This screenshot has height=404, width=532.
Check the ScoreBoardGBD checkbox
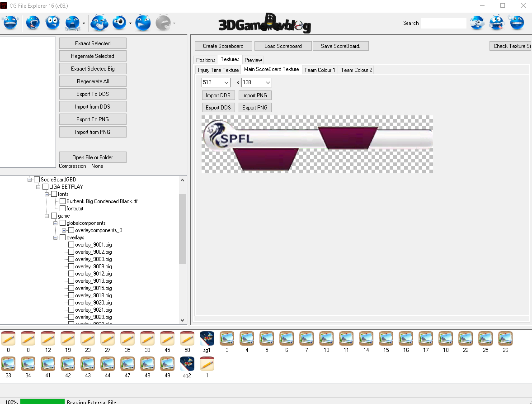coord(37,180)
